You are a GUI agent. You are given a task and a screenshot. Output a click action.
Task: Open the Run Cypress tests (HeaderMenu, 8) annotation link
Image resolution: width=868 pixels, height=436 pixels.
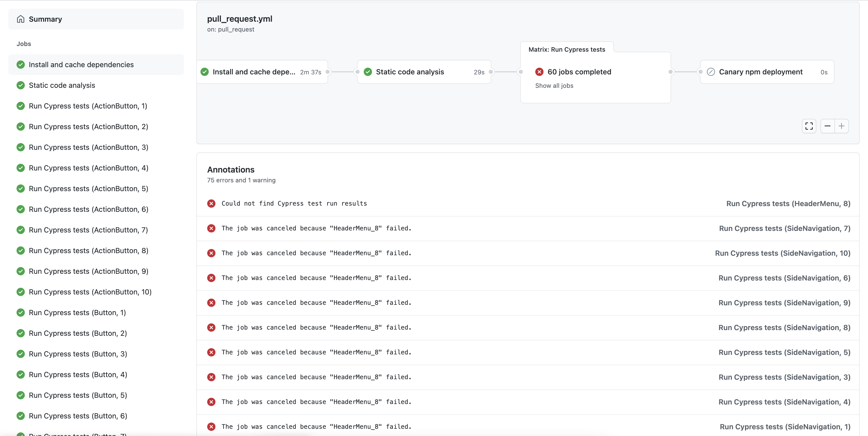[x=788, y=204]
